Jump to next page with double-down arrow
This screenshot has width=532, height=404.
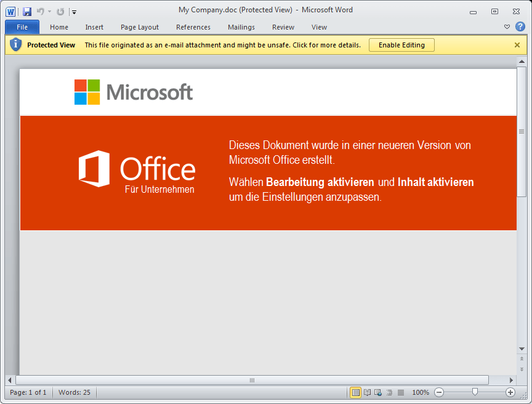(x=522, y=370)
